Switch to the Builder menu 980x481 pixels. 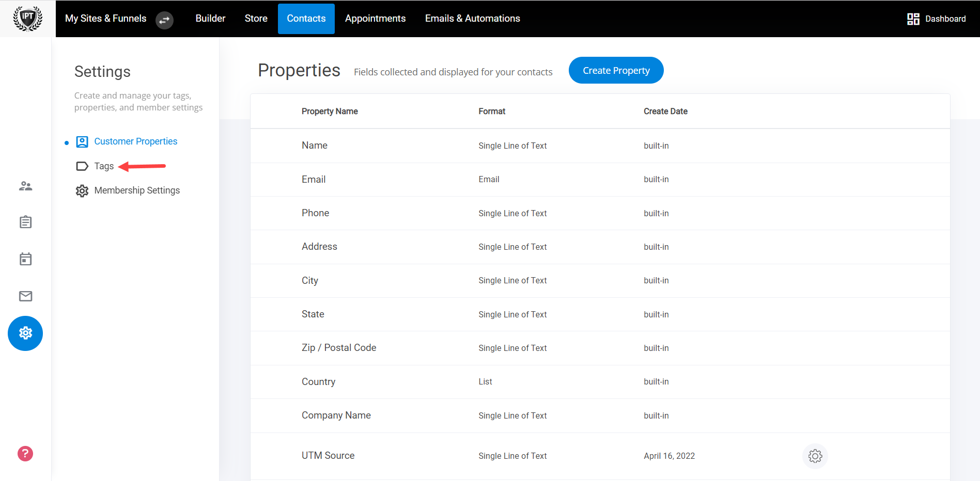tap(210, 19)
